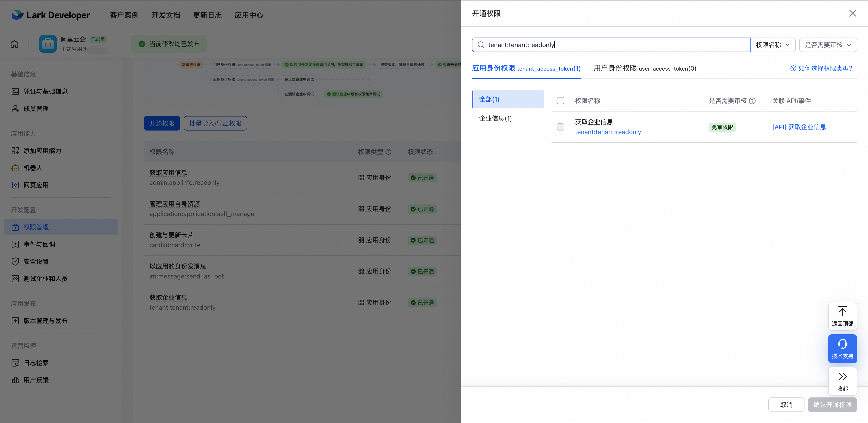Switch to 用户身份权限 user_access_token tab
The image size is (868, 423).
645,69
